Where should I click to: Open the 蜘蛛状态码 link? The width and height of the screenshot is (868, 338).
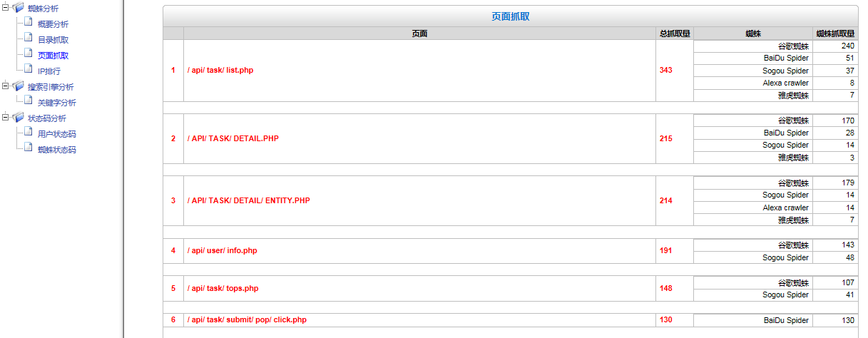[57, 150]
